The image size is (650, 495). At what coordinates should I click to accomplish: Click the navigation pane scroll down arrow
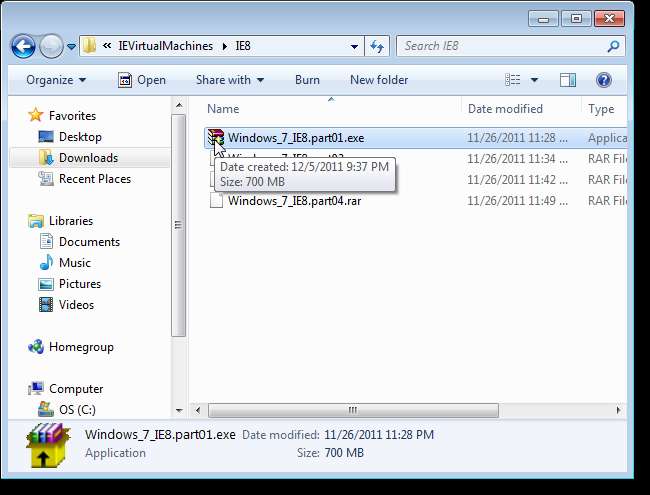click(179, 410)
